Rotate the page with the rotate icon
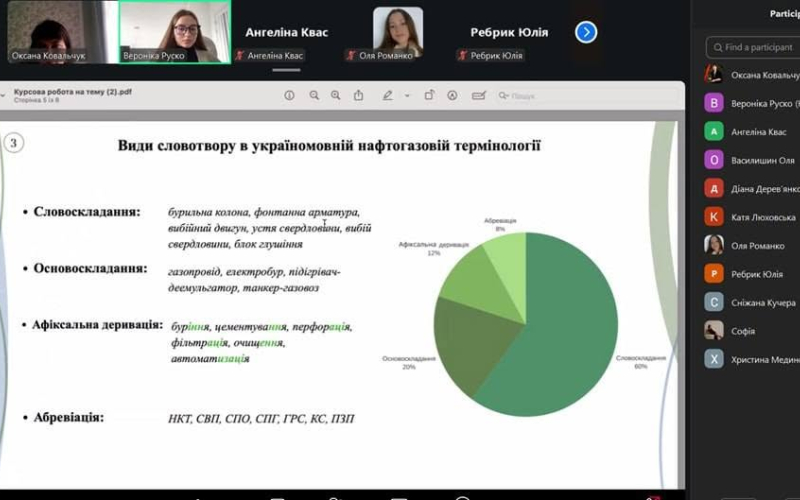 click(429, 95)
